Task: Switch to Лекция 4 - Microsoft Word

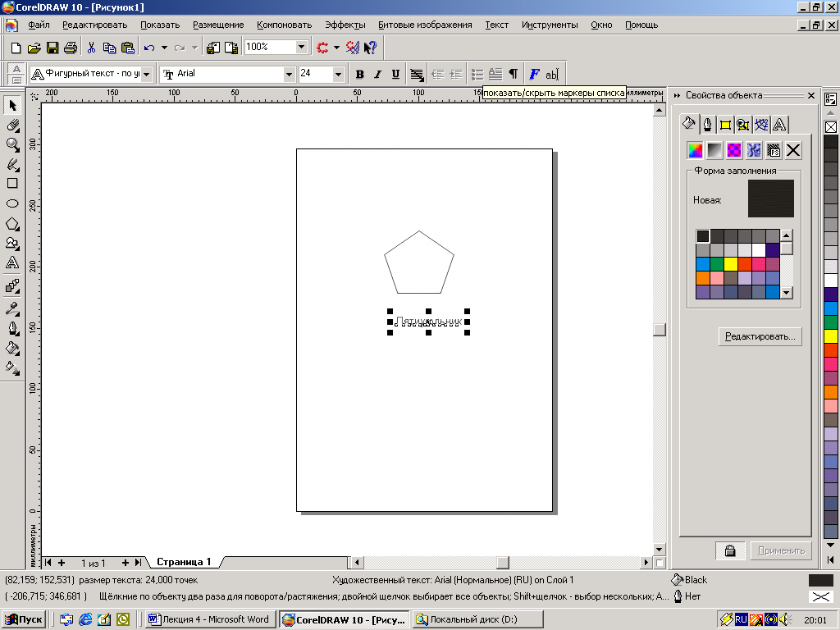Action: [209, 619]
